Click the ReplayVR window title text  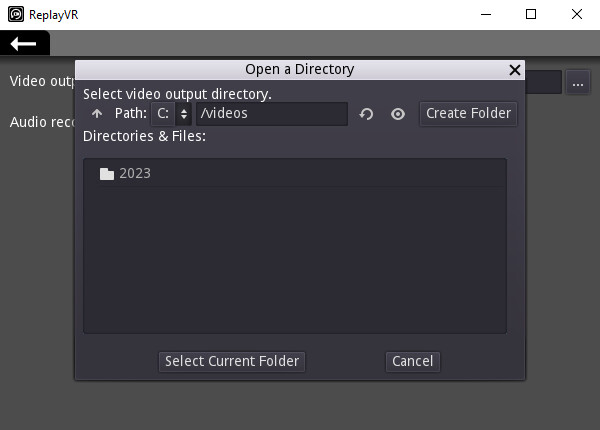[56, 14]
